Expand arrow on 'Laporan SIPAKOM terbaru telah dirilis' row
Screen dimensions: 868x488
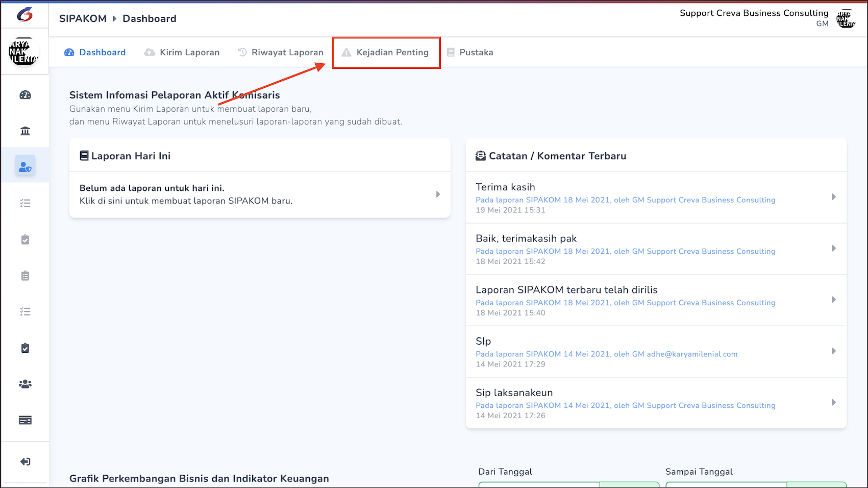point(834,300)
